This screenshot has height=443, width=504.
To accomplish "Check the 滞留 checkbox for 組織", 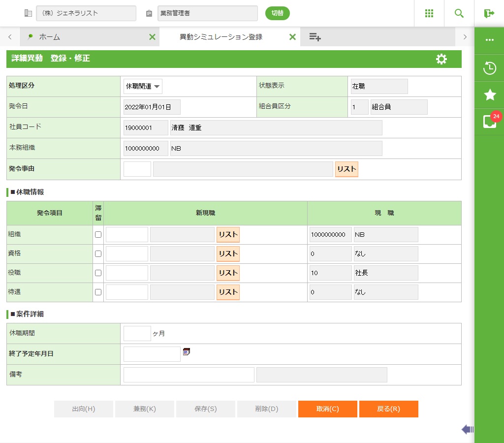I will click(98, 235).
